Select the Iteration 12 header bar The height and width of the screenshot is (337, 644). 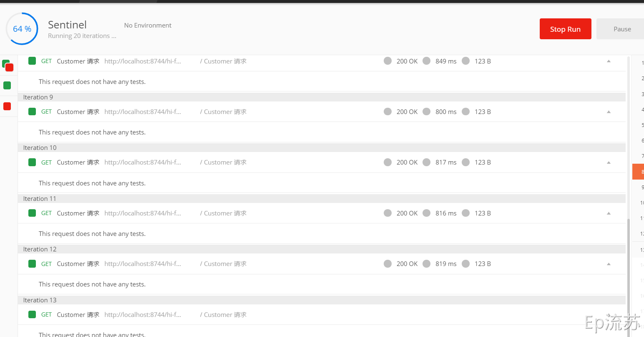322,249
